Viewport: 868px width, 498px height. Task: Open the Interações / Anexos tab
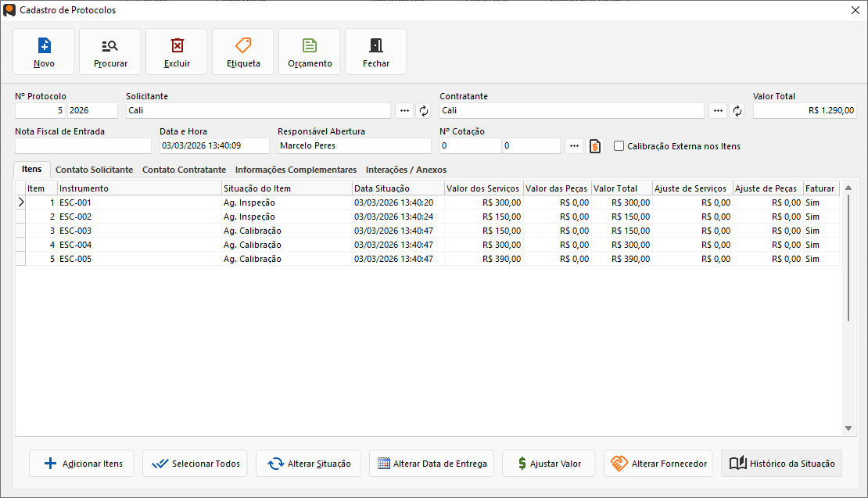pos(406,170)
